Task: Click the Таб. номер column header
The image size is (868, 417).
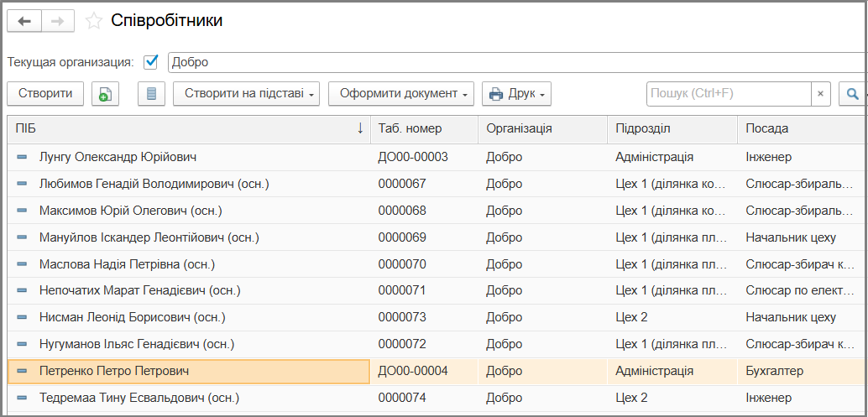Action: coord(425,129)
